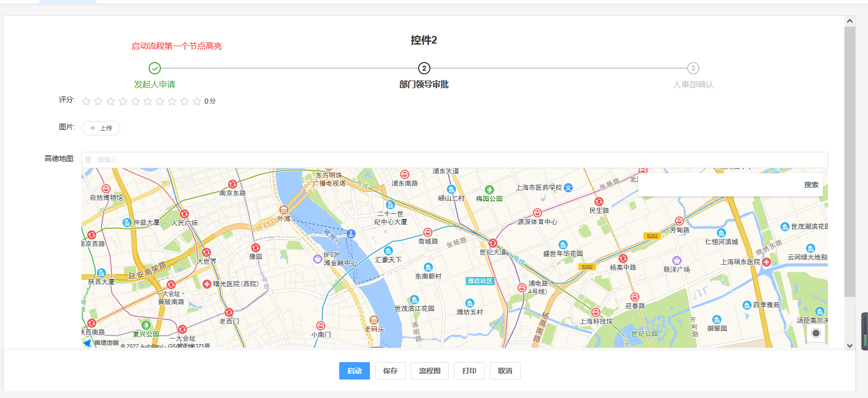Click 源深体育中心 metro marker
Image resolution: width=868 pixels, height=398 pixels.
click(x=537, y=213)
